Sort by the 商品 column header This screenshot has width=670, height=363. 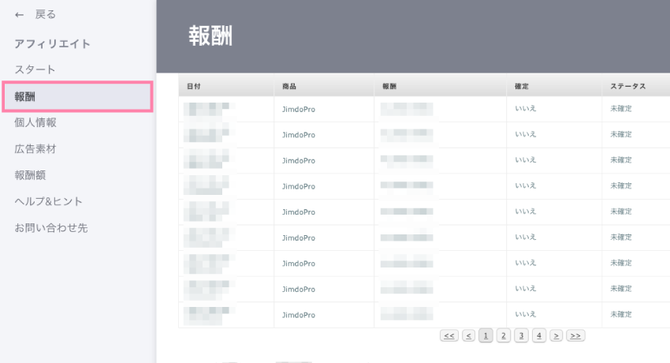click(x=289, y=86)
